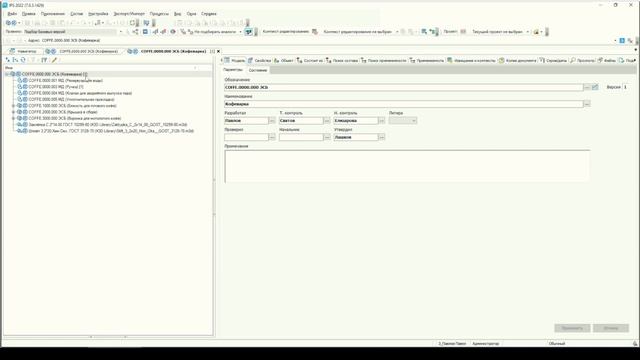Screen dimensions: 640x360
Task: Select the Параметры sub-tab
Action: point(233,70)
